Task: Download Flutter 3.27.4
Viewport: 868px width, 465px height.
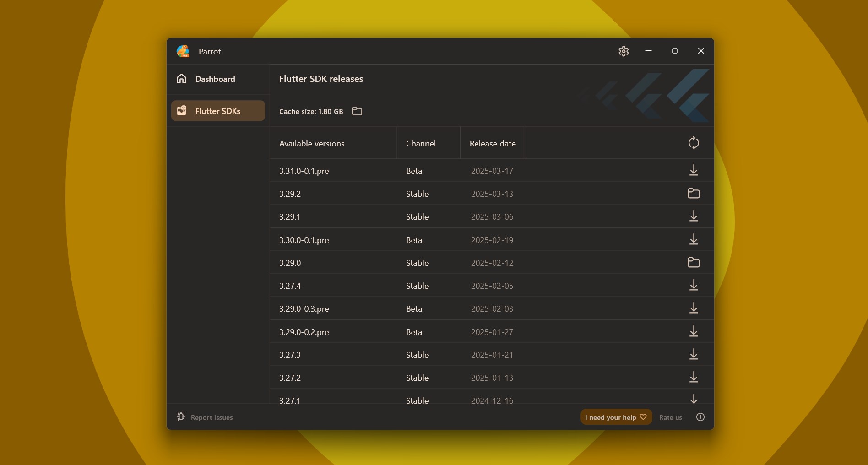Action: (694, 285)
